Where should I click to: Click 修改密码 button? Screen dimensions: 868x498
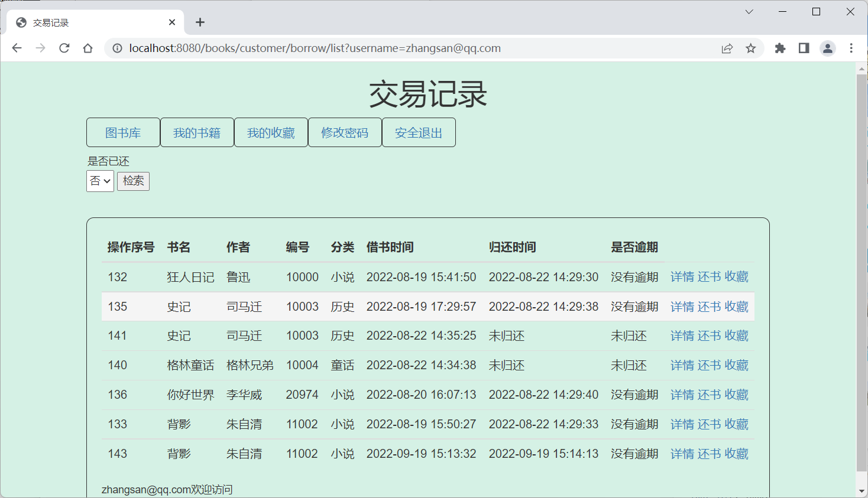pos(345,132)
